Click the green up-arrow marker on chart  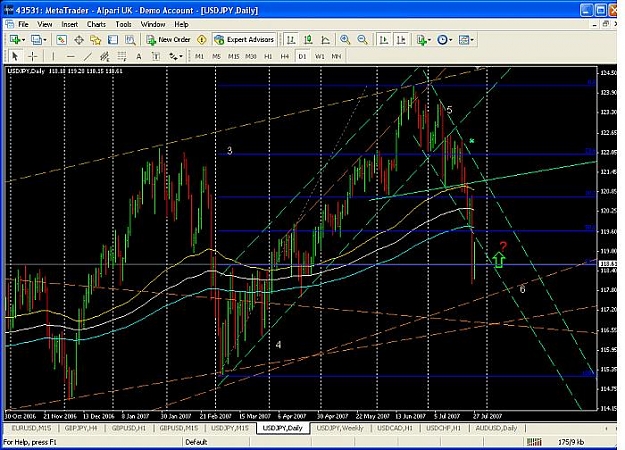[x=498, y=259]
